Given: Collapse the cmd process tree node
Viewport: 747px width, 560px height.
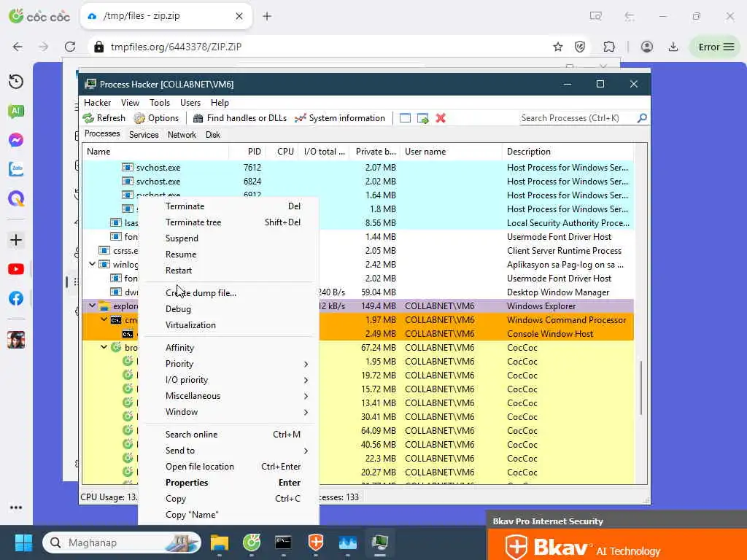Looking at the screenshot, I should pyautogui.click(x=104, y=319).
